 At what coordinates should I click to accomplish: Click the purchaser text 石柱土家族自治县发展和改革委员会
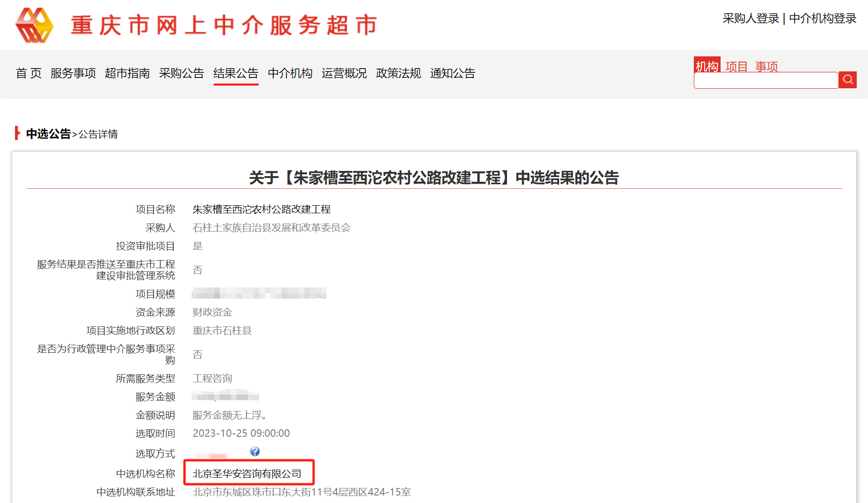click(271, 227)
